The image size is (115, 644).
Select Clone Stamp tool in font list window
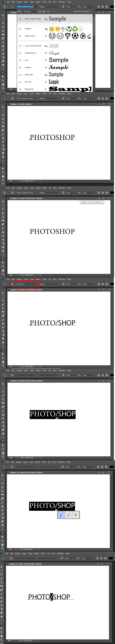3,46
